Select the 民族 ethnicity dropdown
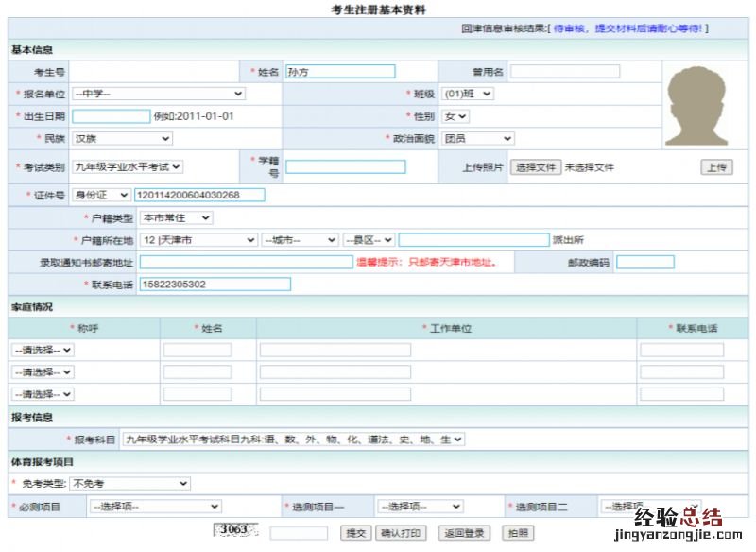This screenshot has height=552, width=756. [122, 139]
